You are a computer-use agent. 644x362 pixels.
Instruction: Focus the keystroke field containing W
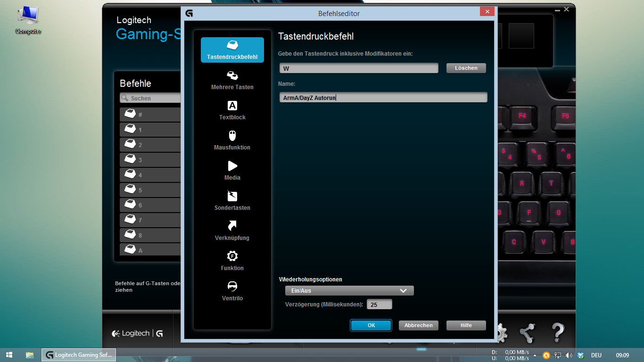[x=359, y=68]
